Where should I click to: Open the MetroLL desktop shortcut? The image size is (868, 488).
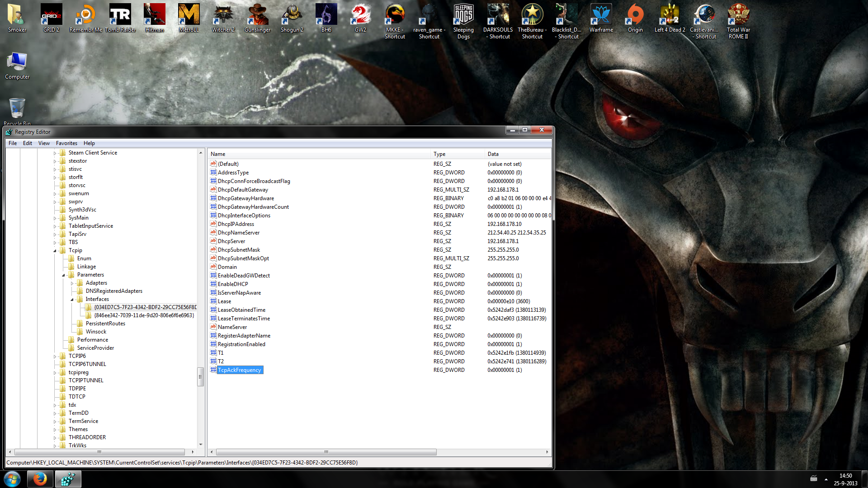click(x=189, y=18)
